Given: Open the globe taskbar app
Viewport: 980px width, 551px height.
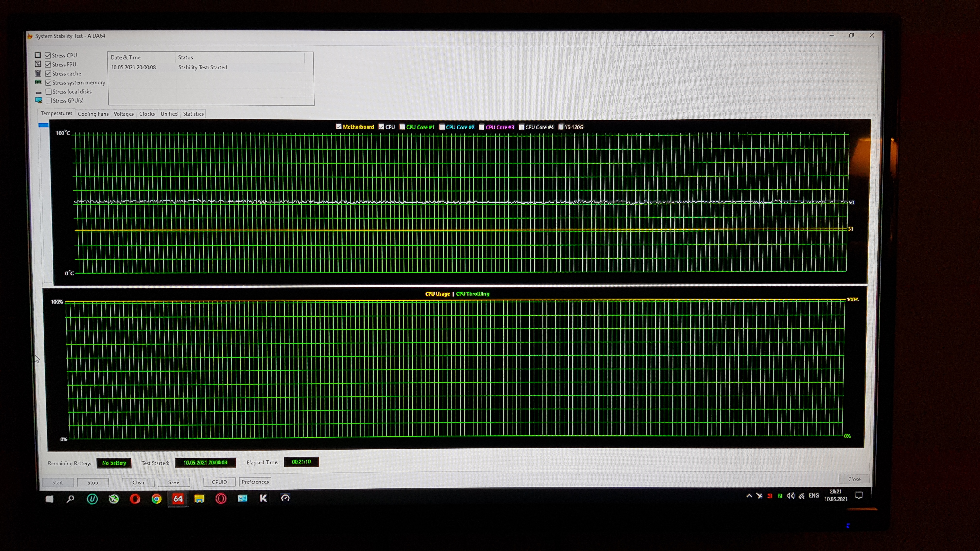Looking at the screenshot, I should point(113,499).
